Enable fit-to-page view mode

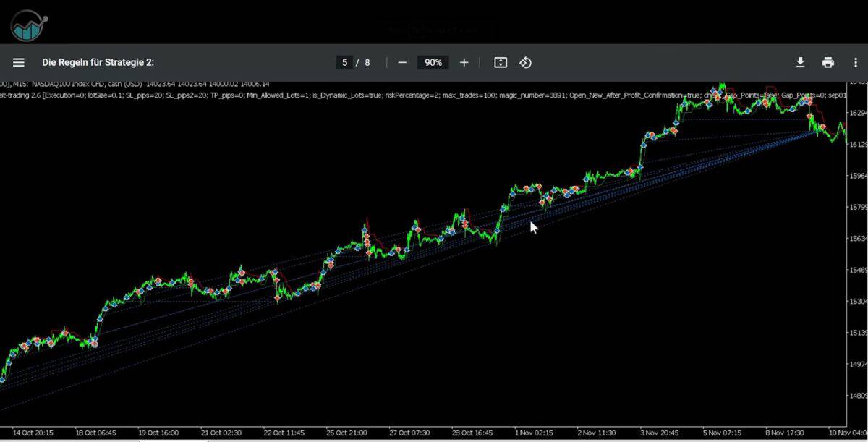[500, 62]
